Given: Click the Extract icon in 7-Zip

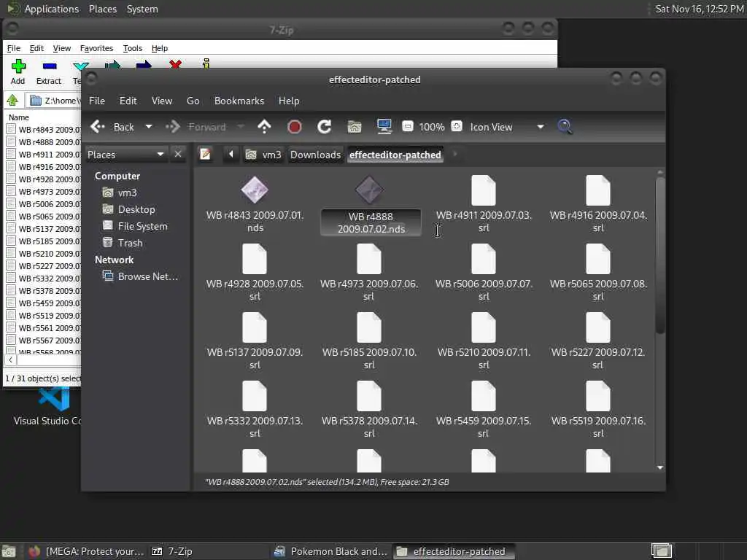Looking at the screenshot, I should tap(49, 66).
